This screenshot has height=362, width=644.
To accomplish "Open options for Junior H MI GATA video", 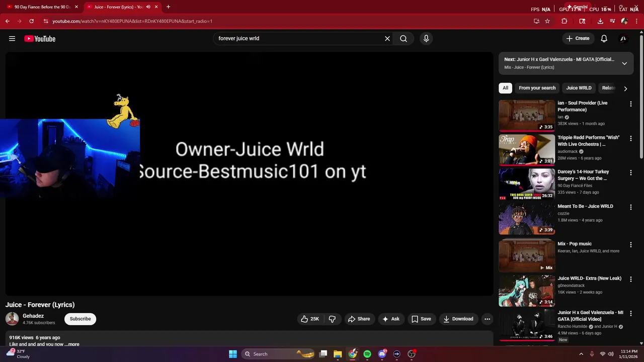I will (x=630, y=313).
